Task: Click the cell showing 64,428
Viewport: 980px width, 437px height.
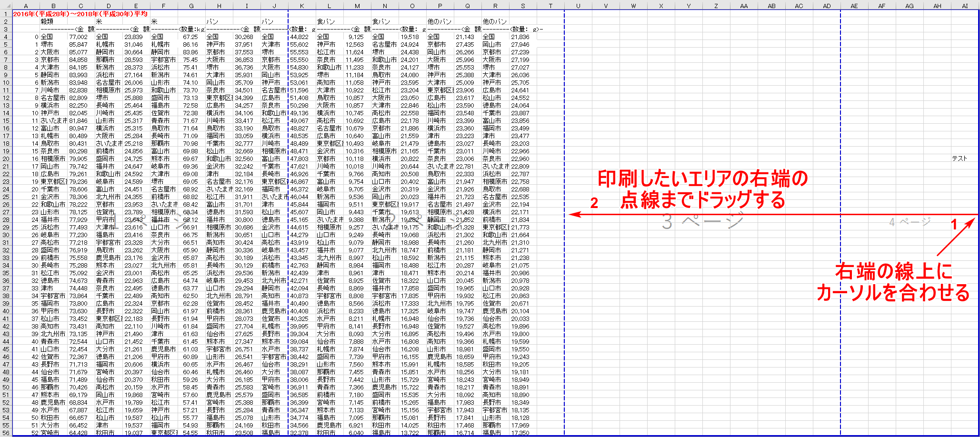Action: pos(81,433)
